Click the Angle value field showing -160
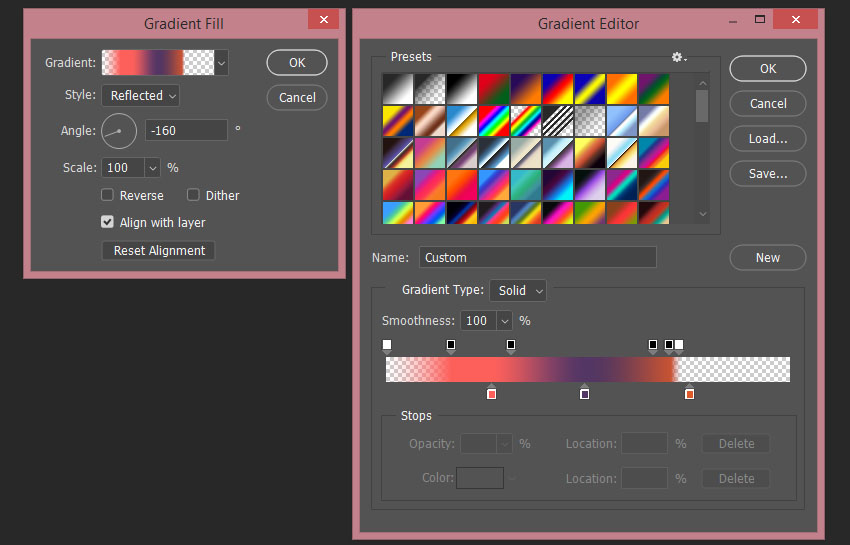This screenshot has width=850, height=545. [x=186, y=131]
